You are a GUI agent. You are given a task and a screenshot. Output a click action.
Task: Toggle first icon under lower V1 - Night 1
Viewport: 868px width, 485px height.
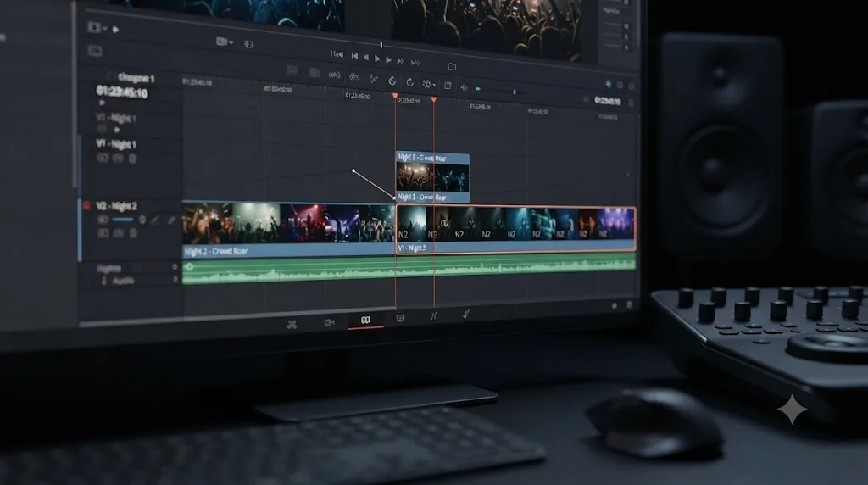coord(103,158)
